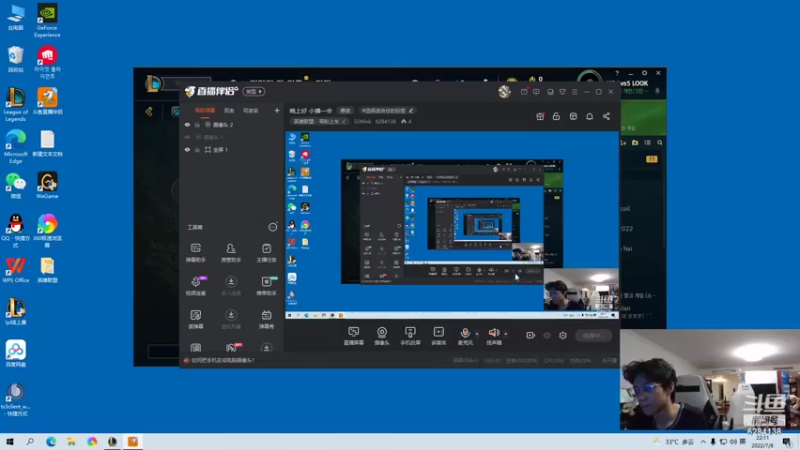Viewport: 800px width, 450px height.
Task: Click the 模式 mode switch button
Action: (254, 91)
